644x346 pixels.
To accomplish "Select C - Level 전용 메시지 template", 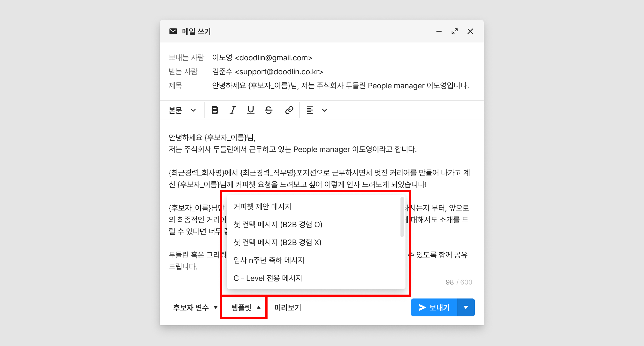I will coord(268,278).
